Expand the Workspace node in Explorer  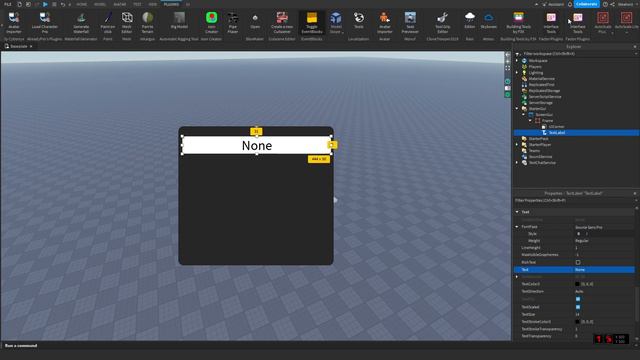point(517,60)
